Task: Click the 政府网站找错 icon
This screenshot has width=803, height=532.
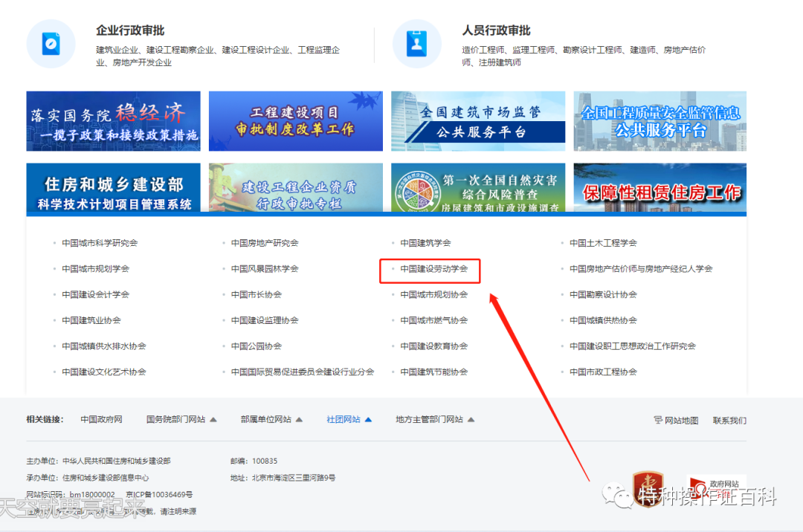Action: point(717,488)
